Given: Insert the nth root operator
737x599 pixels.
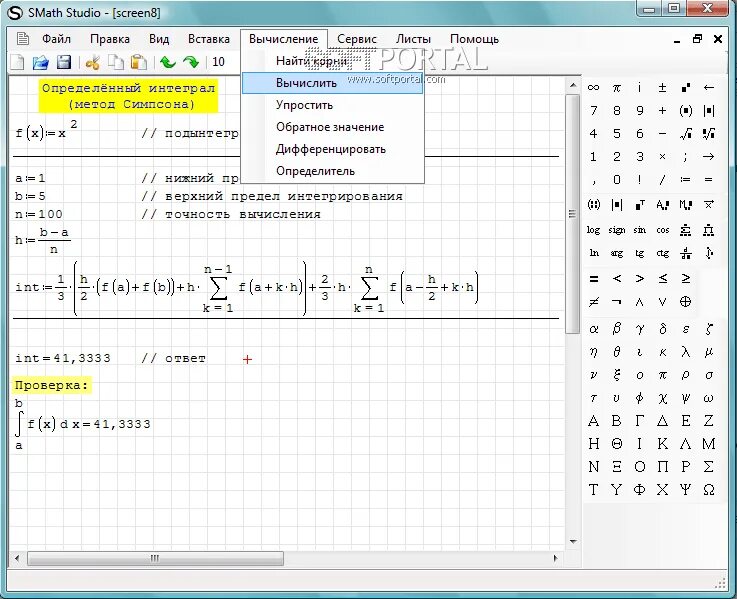Looking at the screenshot, I should [x=709, y=134].
